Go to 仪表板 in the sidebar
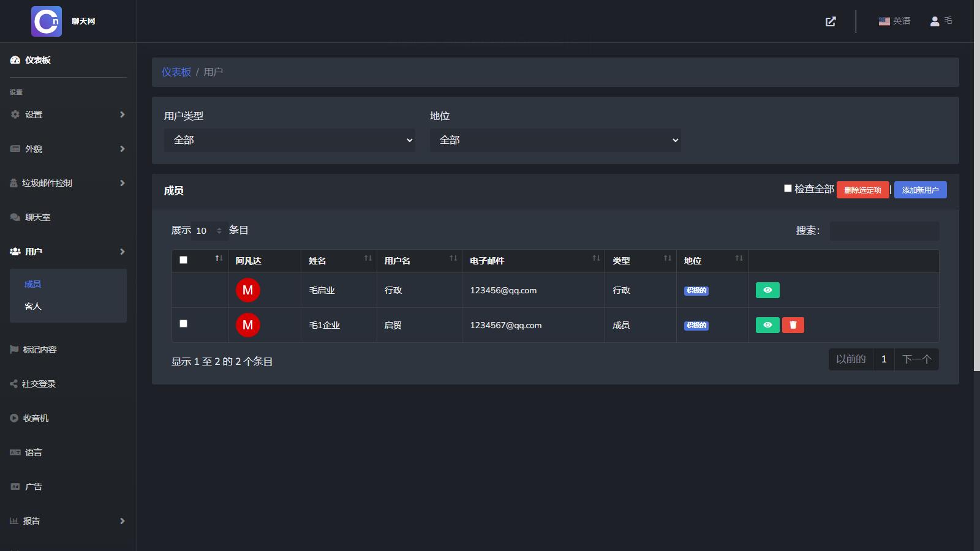This screenshot has height=551, width=980. point(37,60)
